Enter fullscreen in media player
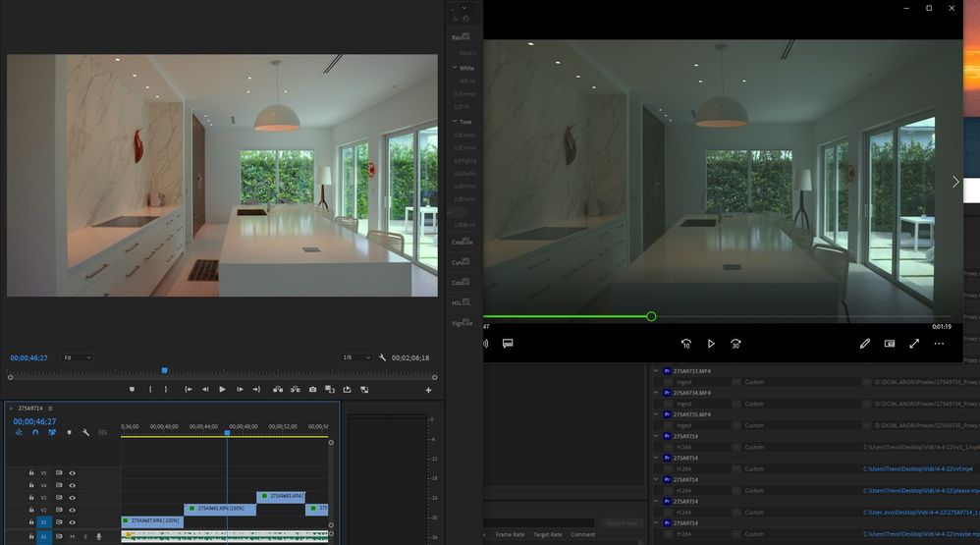The width and height of the screenshot is (980, 545). point(914,344)
